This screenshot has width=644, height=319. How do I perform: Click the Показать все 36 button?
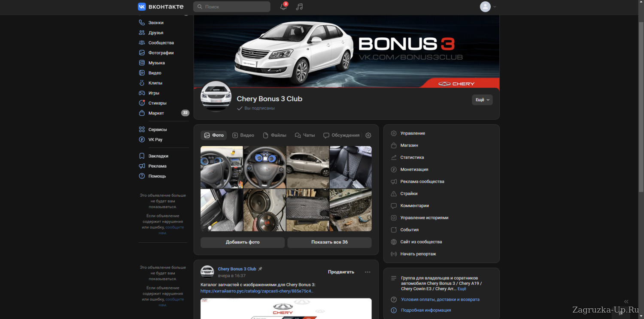point(329,242)
